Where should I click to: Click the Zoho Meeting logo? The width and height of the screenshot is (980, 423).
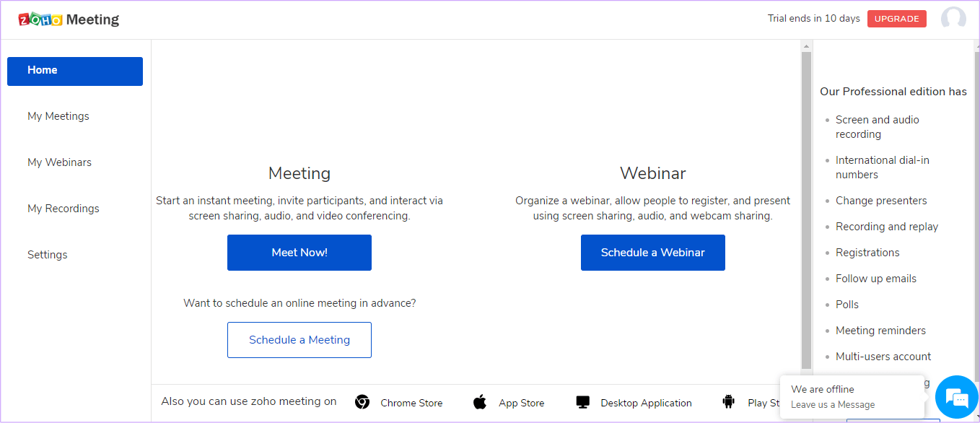point(69,19)
